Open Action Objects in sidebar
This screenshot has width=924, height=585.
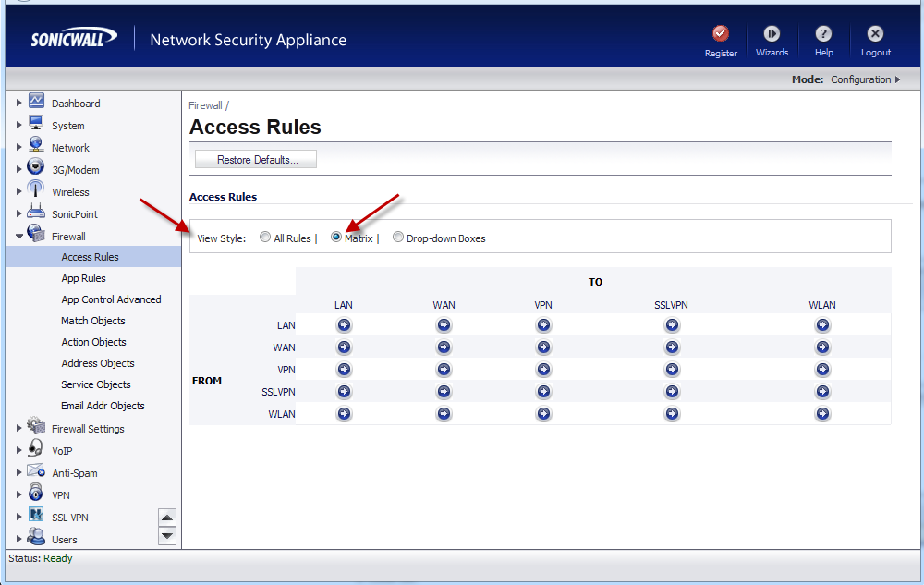[93, 342]
